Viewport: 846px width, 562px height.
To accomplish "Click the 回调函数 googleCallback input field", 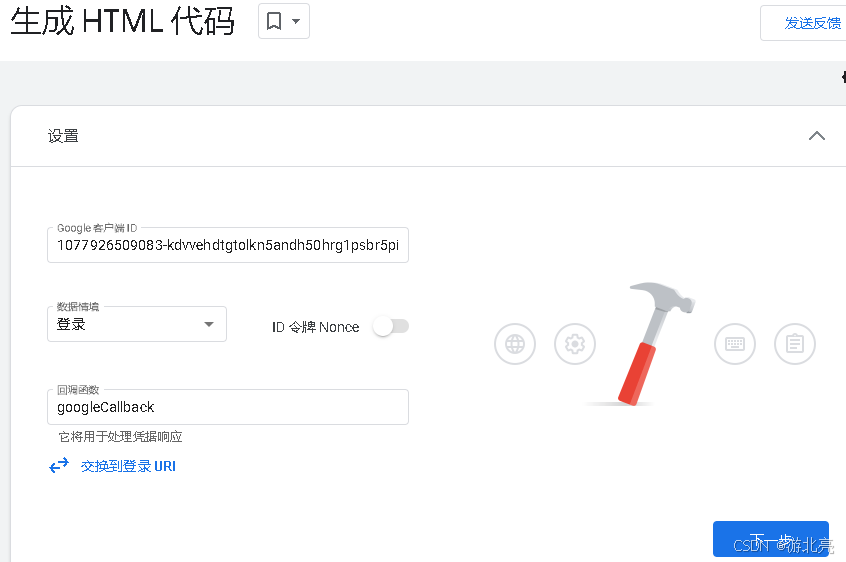I will 228,407.
